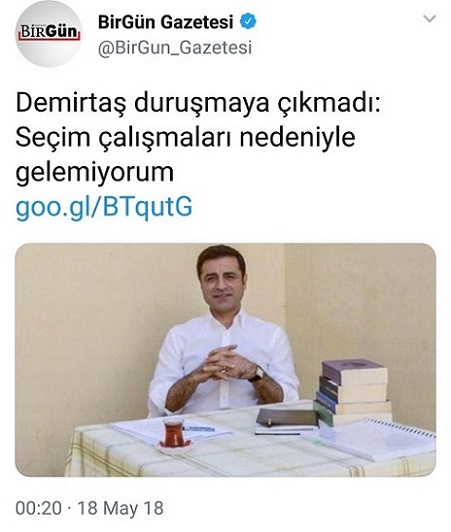This screenshot has width=451, height=532.
Task: Click the word "gelemiyorum"
Action: [95, 173]
